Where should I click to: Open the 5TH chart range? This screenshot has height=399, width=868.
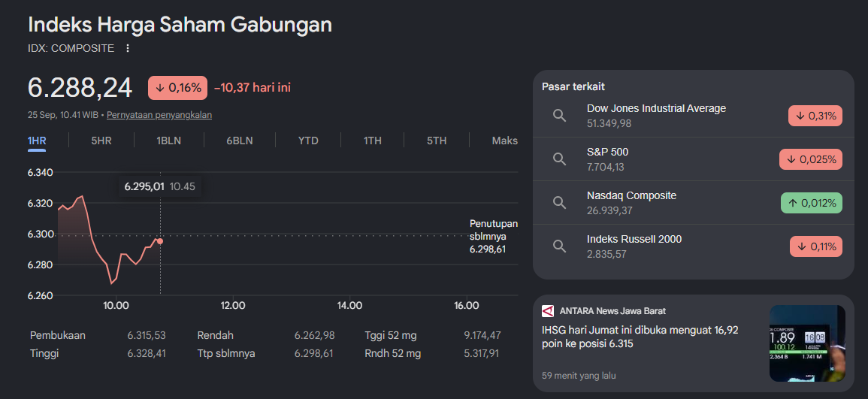437,141
